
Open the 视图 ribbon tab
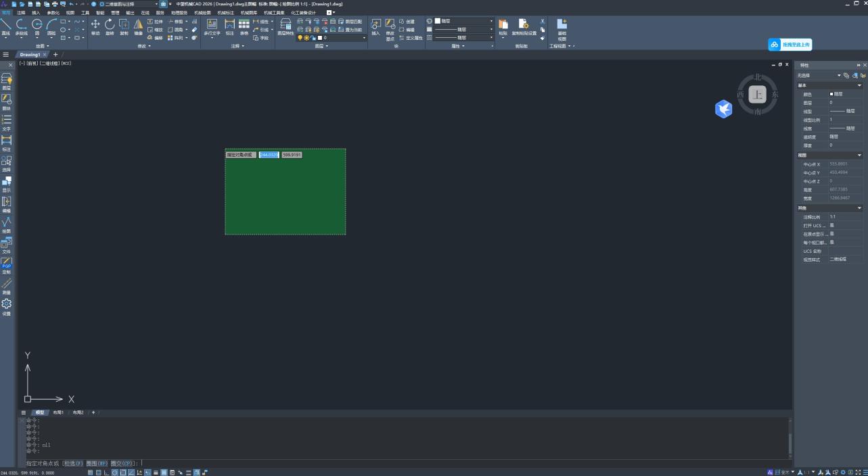coord(70,12)
